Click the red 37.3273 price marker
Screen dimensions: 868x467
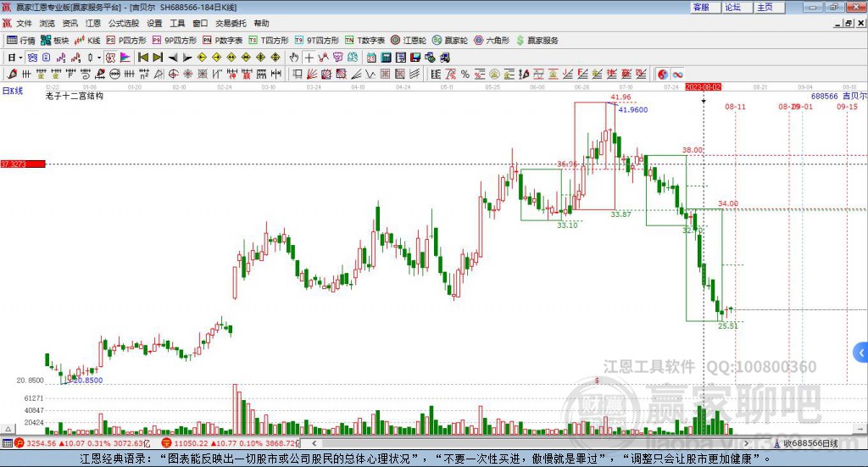coord(23,164)
